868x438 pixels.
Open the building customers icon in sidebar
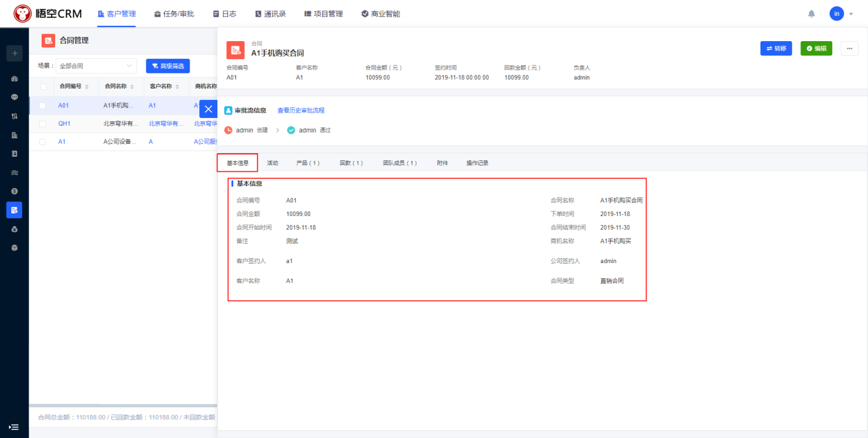tap(14, 135)
